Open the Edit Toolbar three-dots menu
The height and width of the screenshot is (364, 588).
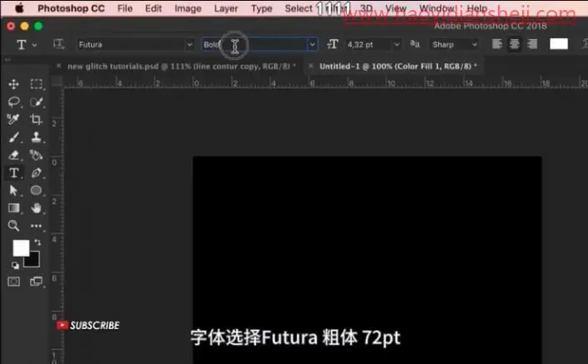pyautogui.click(x=36, y=226)
